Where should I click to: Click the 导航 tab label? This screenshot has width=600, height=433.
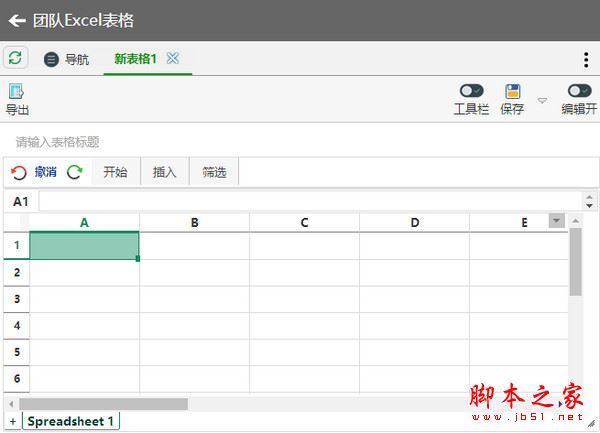click(77, 60)
